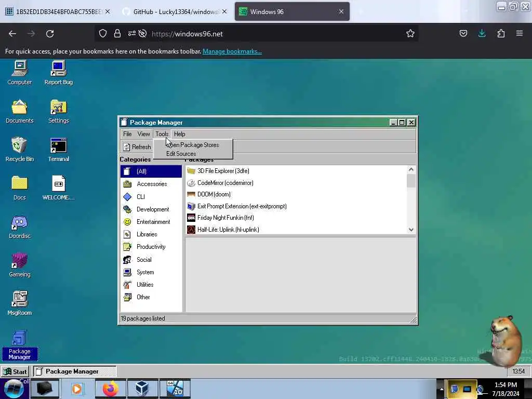Screen dimensions: 532x399
Task: Choose Open Package Stores from Tools menu
Action: pyautogui.click(x=193, y=145)
